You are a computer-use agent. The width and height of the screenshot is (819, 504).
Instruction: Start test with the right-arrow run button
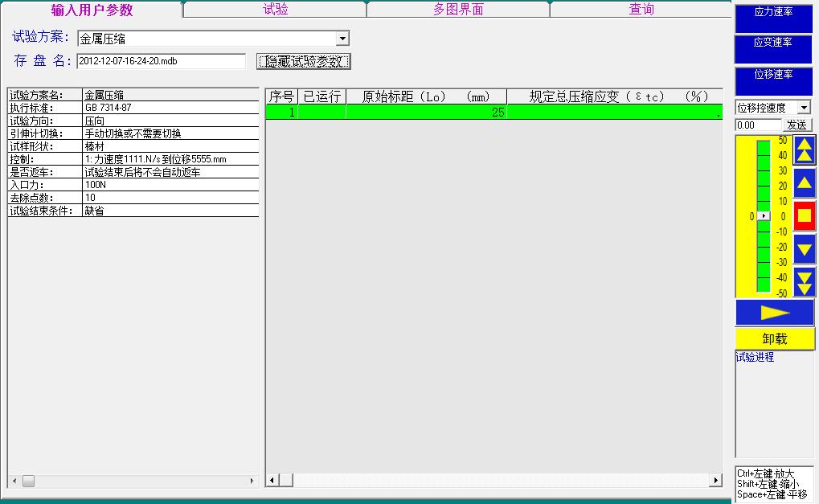774,313
